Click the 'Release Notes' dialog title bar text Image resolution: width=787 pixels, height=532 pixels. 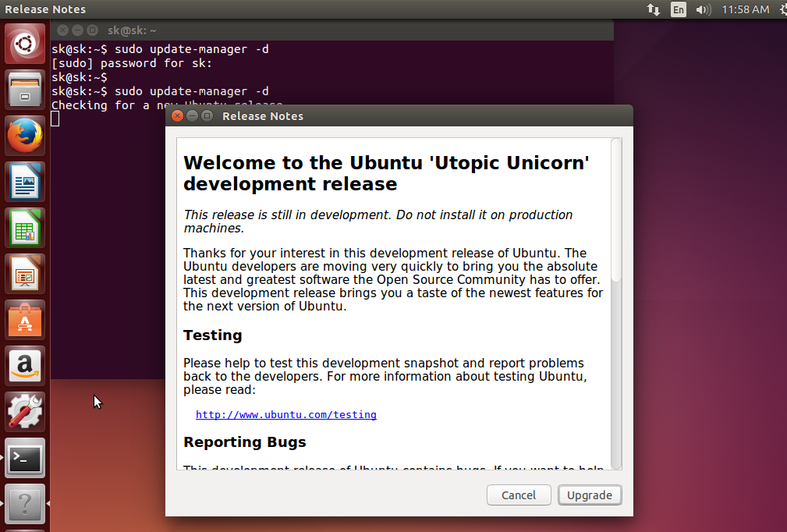point(263,116)
